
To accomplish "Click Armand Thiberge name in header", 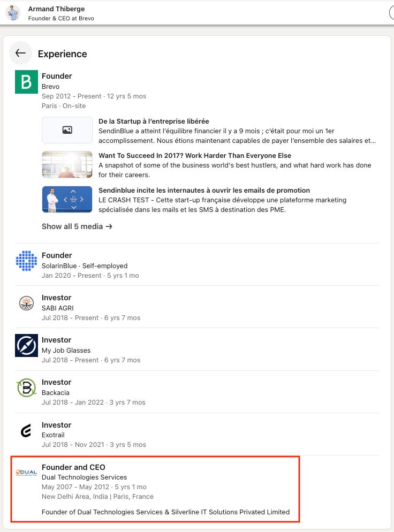I will 56,9.
